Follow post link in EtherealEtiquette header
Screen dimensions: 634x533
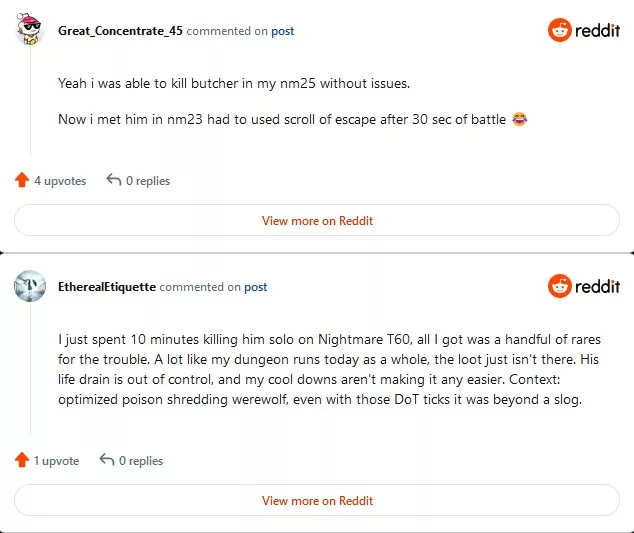point(255,287)
